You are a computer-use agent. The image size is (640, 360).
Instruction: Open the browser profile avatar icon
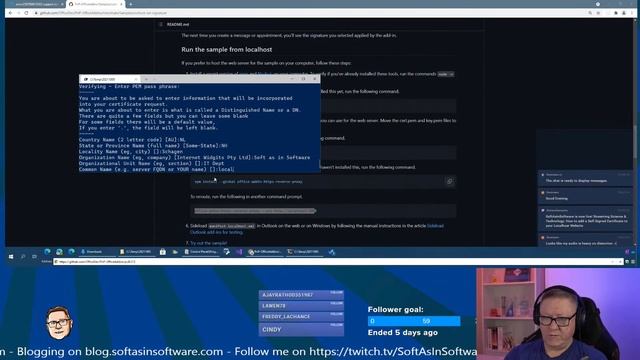pyautogui.click(x=624, y=13)
